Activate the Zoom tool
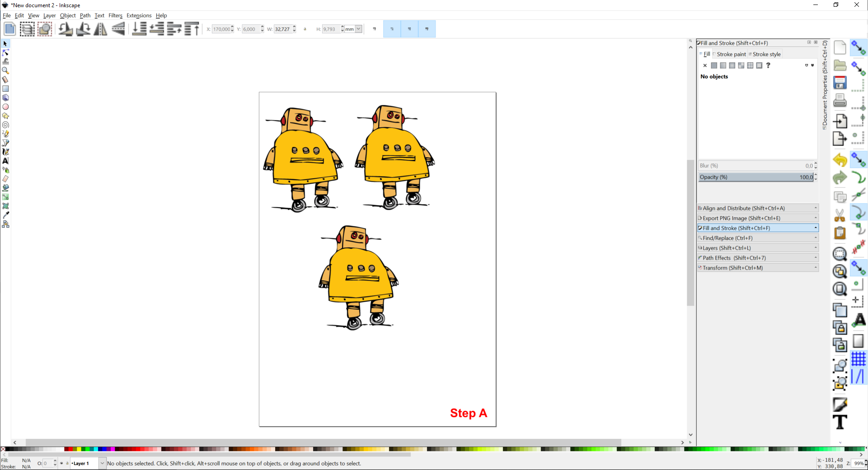The image size is (868, 470). [x=6, y=71]
